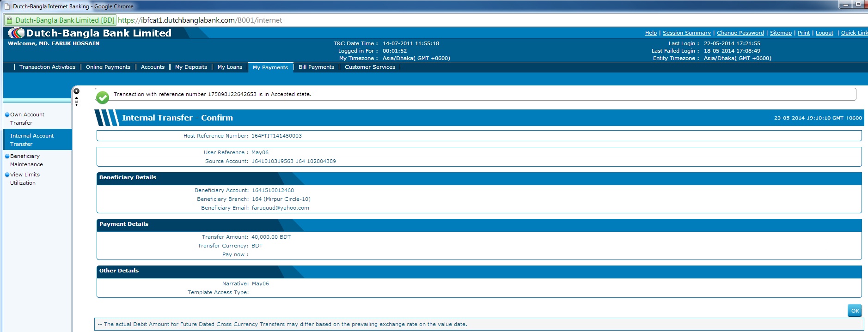Screen dimensions: 868x332
Task: Open the Sitemap link
Action: click(781, 33)
